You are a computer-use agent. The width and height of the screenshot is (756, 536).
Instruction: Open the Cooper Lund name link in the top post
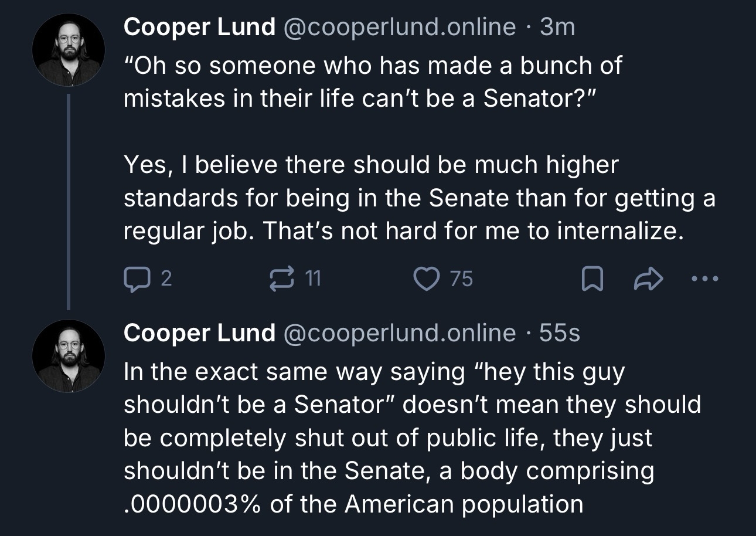point(199,27)
